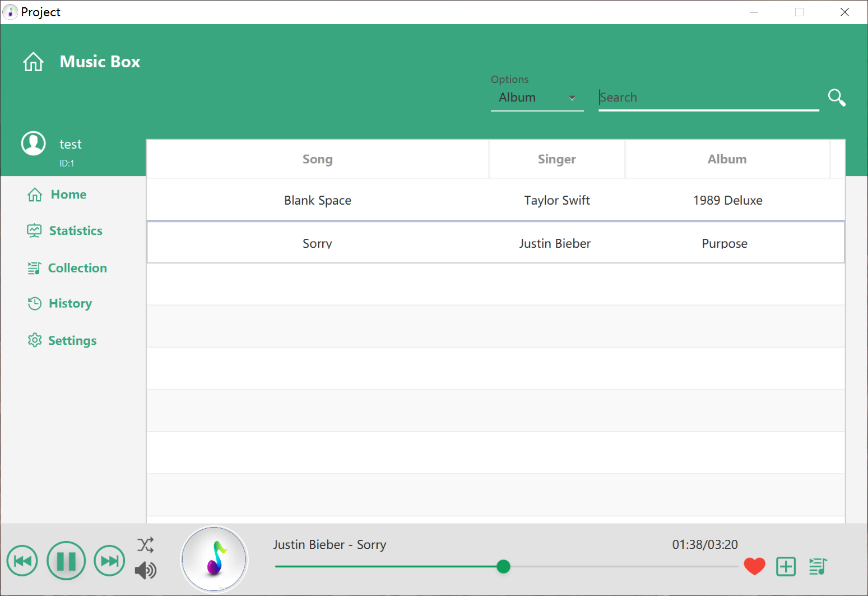This screenshot has height=596, width=868.
Task: Add the song using the plus icon
Action: 786,566
